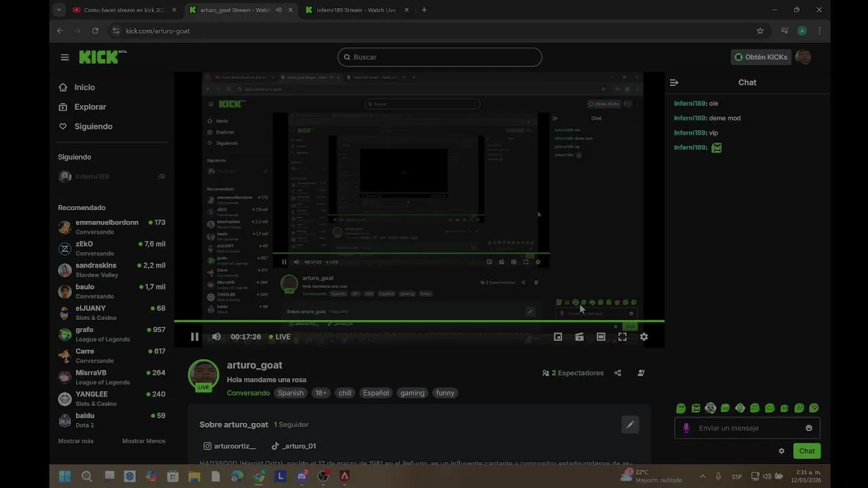This screenshot has width=868, height=488.
Task: Mute the stream volume
Action: [x=216, y=337]
